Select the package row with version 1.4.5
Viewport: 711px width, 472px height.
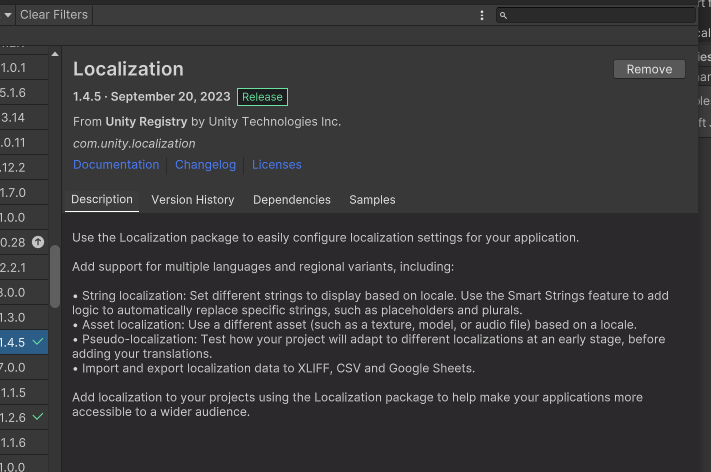tap(24, 342)
